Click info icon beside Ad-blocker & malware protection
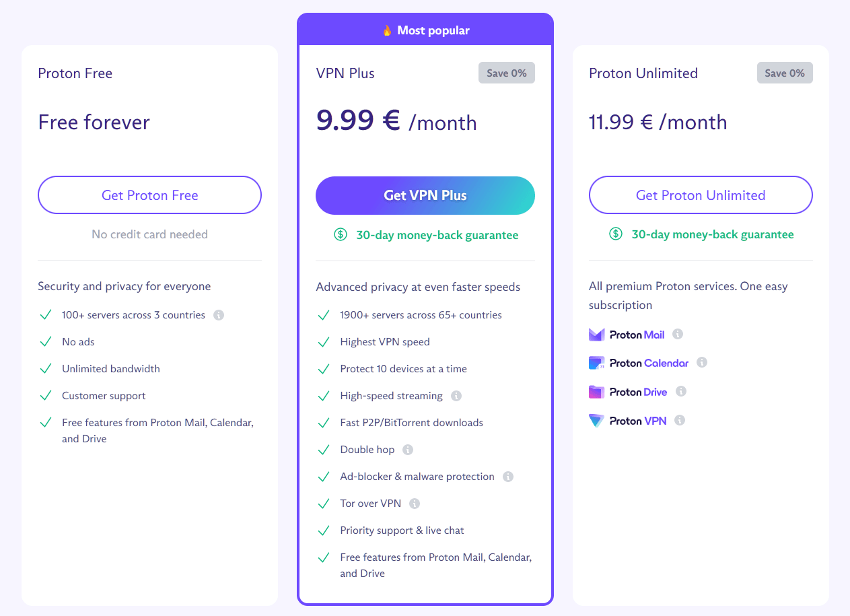The image size is (850, 616). [x=508, y=477]
